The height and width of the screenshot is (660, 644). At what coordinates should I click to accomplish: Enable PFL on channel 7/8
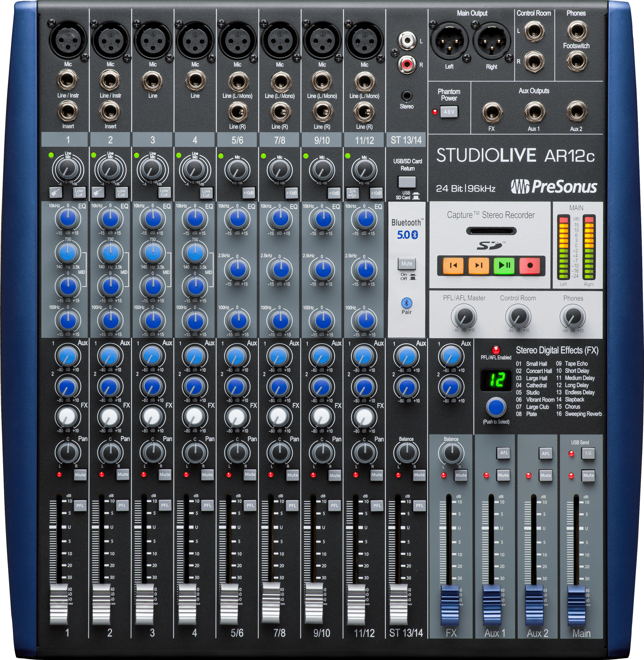292,505
